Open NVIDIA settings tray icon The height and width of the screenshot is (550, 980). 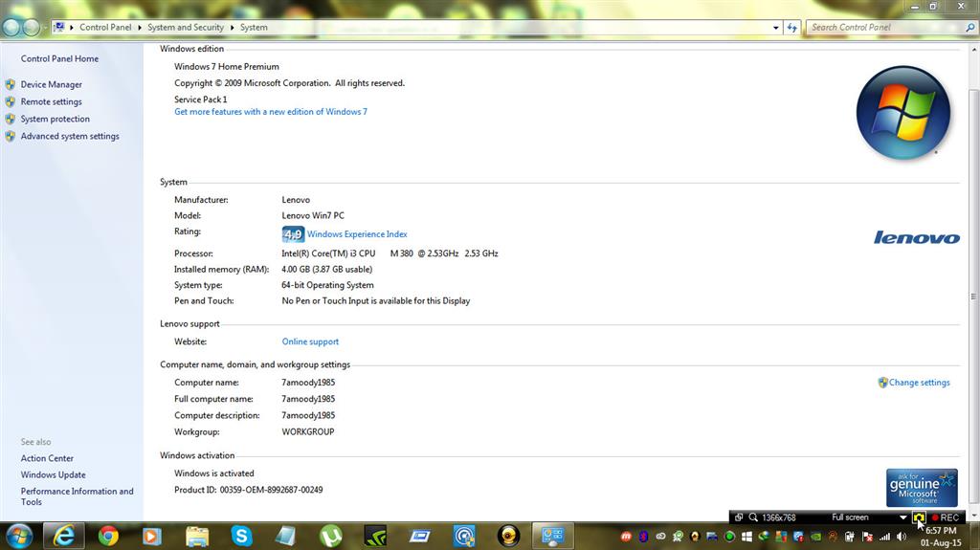point(815,537)
